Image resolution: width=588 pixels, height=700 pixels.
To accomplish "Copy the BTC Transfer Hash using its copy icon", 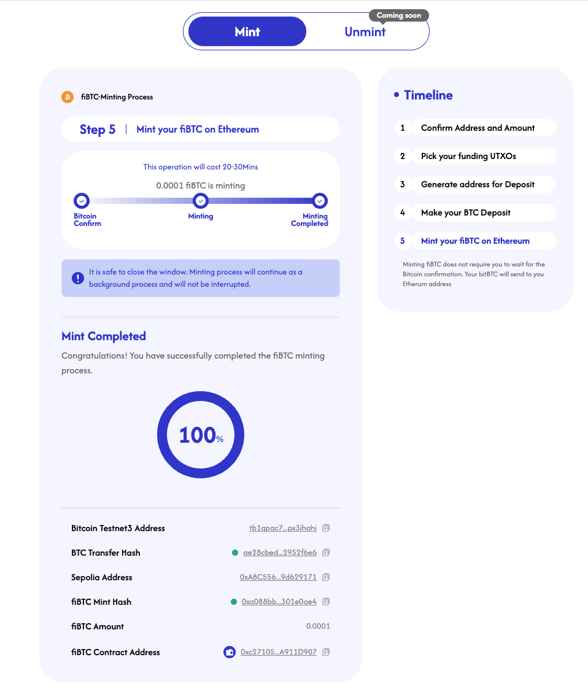I will click(x=325, y=553).
